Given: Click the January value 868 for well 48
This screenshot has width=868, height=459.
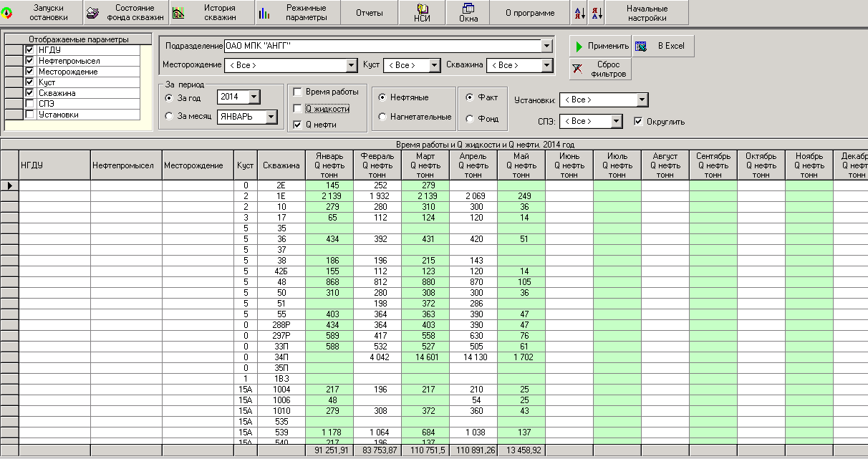Looking at the screenshot, I should click(x=329, y=282).
